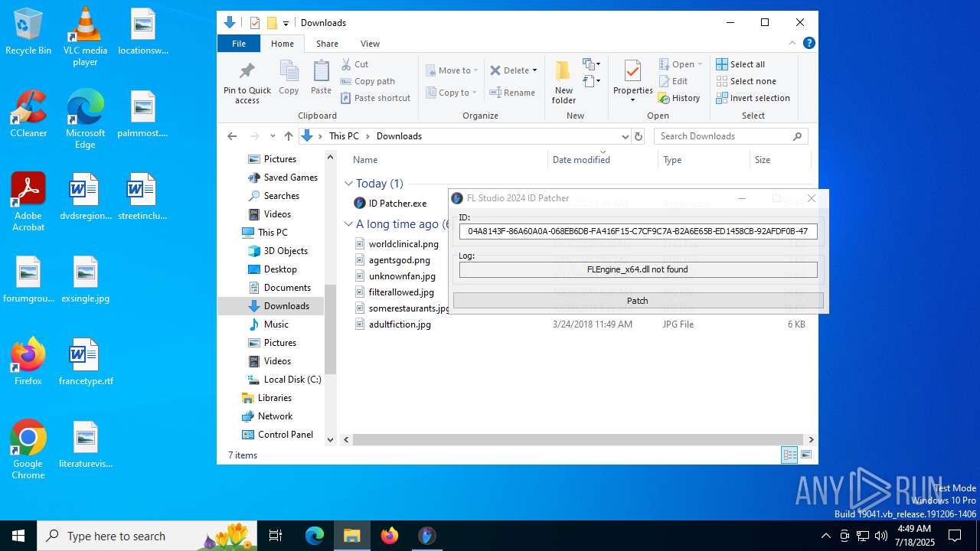This screenshot has width=980, height=551.
Task: Select Local Disk (C:) in navigation pane
Action: pyautogui.click(x=284, y=380)
